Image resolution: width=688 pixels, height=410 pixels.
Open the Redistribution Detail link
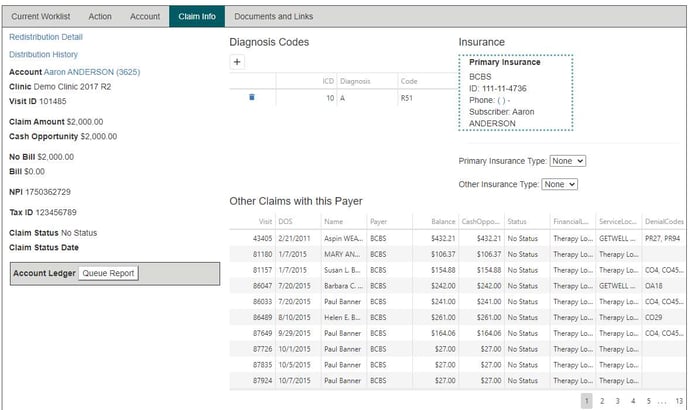[x=45, y=37]
